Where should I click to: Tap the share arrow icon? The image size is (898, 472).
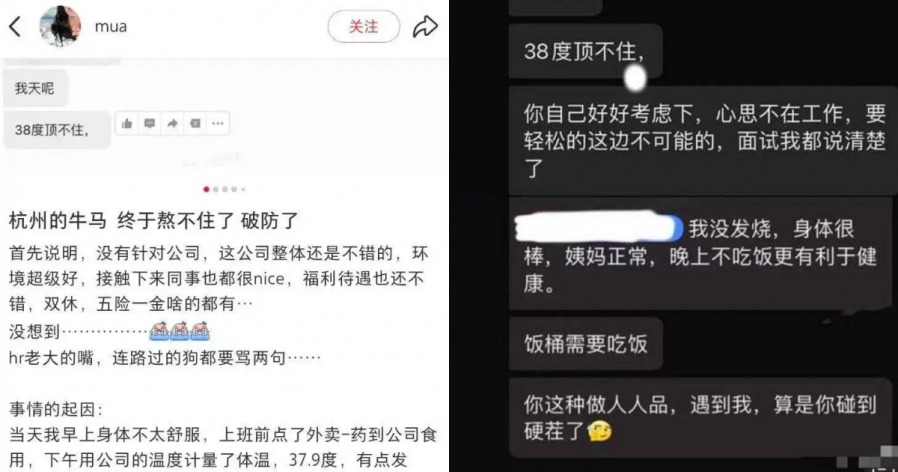pos(425,26)
